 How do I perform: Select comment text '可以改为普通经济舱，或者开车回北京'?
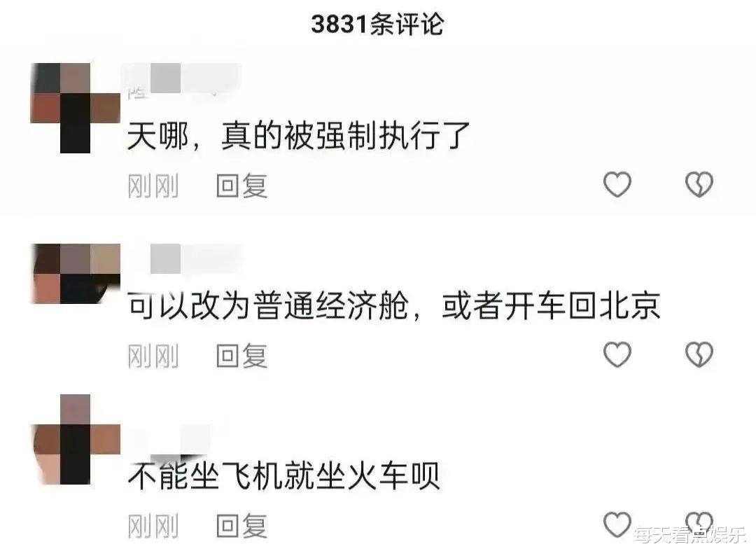(394, 305)
